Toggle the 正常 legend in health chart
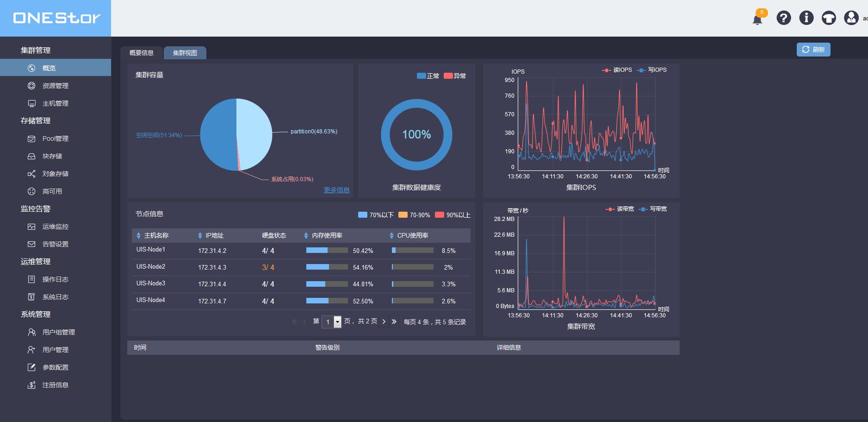 click(x=428, y=76)
